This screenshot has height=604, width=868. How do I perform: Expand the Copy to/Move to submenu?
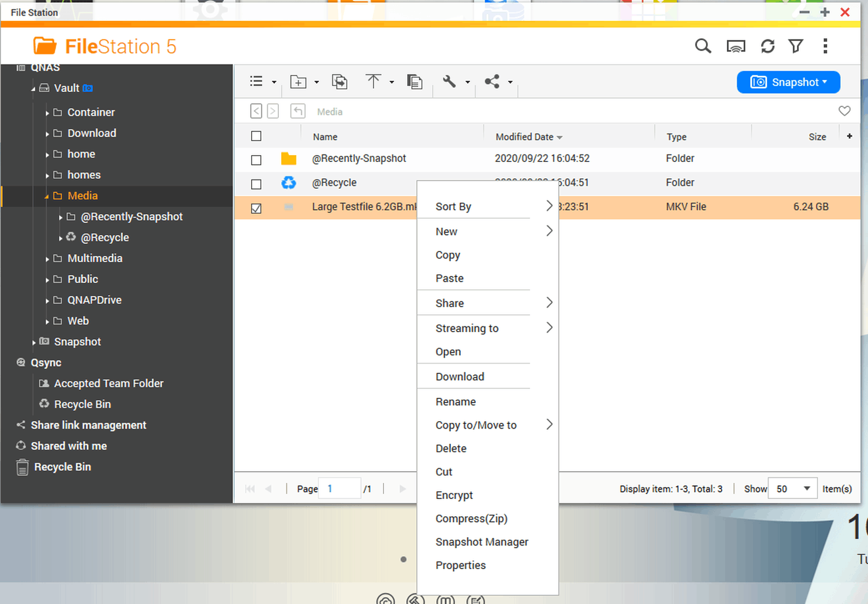(x=488, y=425)
